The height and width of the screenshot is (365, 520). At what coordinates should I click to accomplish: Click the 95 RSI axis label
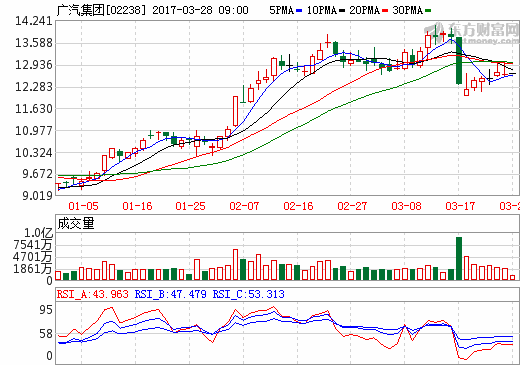46,310
